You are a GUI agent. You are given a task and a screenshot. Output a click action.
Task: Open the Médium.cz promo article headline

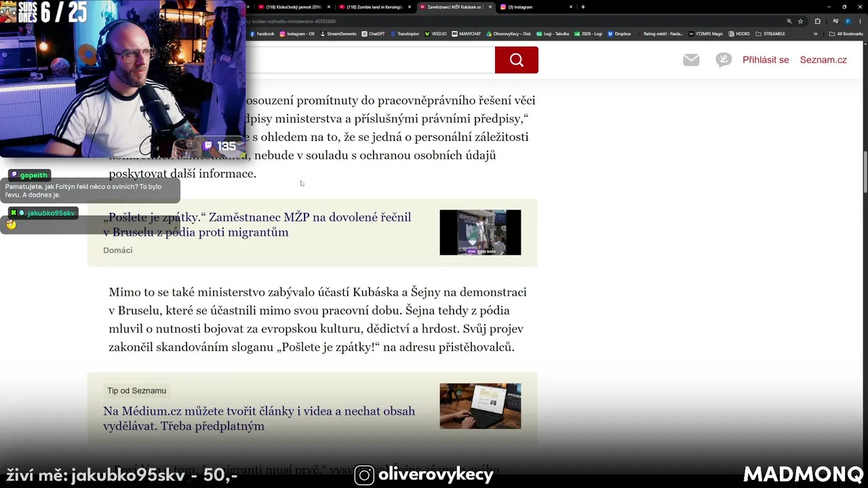coord(259,418)
